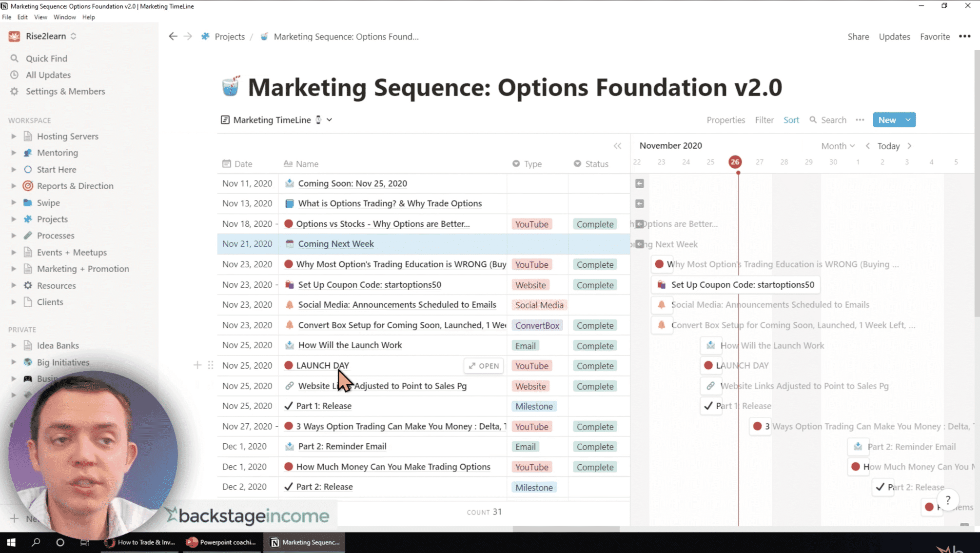The height and width of the screenshot is (553, 980).
Task: Click the Swipe folder icon
Action: 28,202
